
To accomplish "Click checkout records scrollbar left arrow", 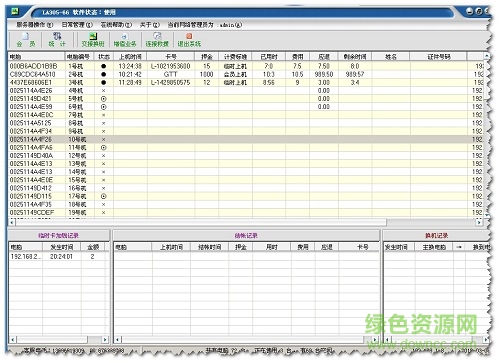I will point(118,340).
